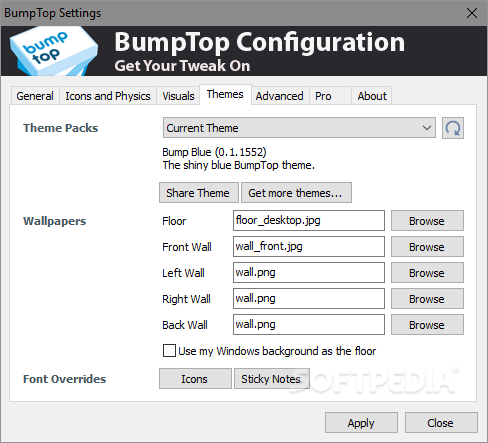This screenshot has width=488, height=443.
Task: Browse for a Left Wall wallpaper
Action: [427, 273]
